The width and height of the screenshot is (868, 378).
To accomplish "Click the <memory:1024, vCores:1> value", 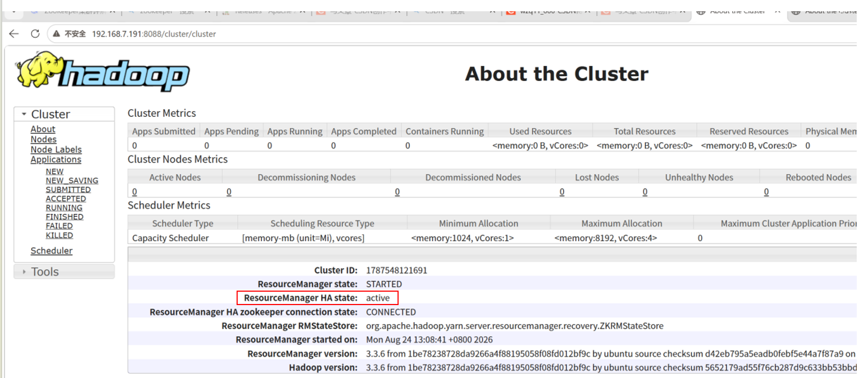I will point(462,238).
